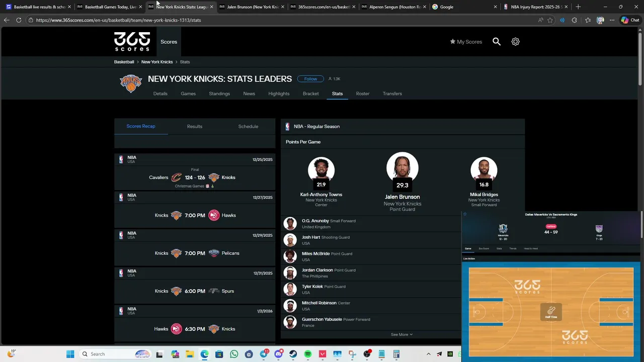
Task: Select Miles McBride in player list
Action: (x=371, y=256)
